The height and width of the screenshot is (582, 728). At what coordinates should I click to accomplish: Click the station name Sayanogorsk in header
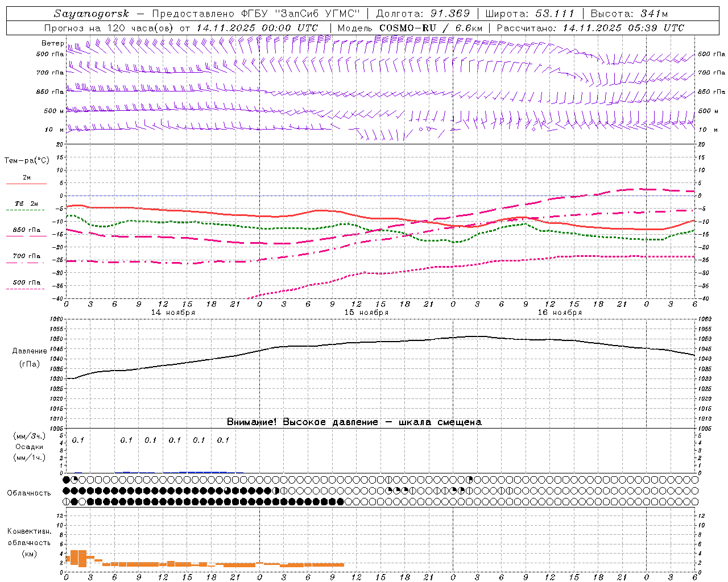coord(92,14)
